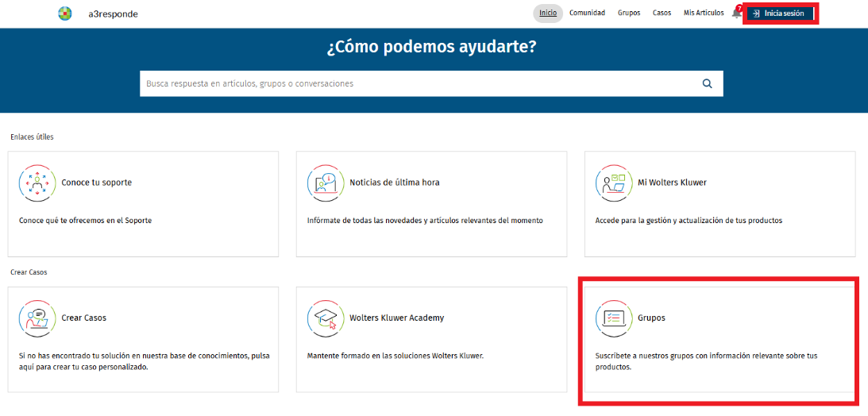Open the Mis Artículos menu item
The height and width of the screenshot is (416, 868).
pyautogui.click(x=704, y=13)
